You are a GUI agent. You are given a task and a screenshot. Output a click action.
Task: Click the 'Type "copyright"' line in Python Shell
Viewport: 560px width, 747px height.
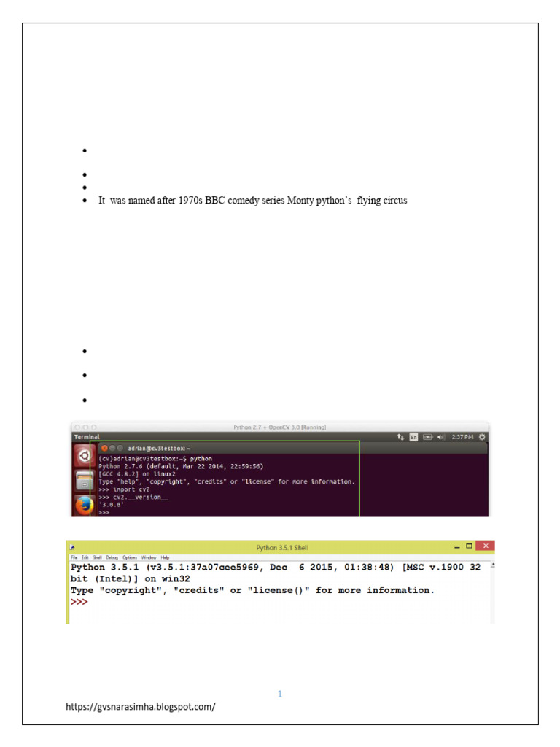(x=252, y=590)
